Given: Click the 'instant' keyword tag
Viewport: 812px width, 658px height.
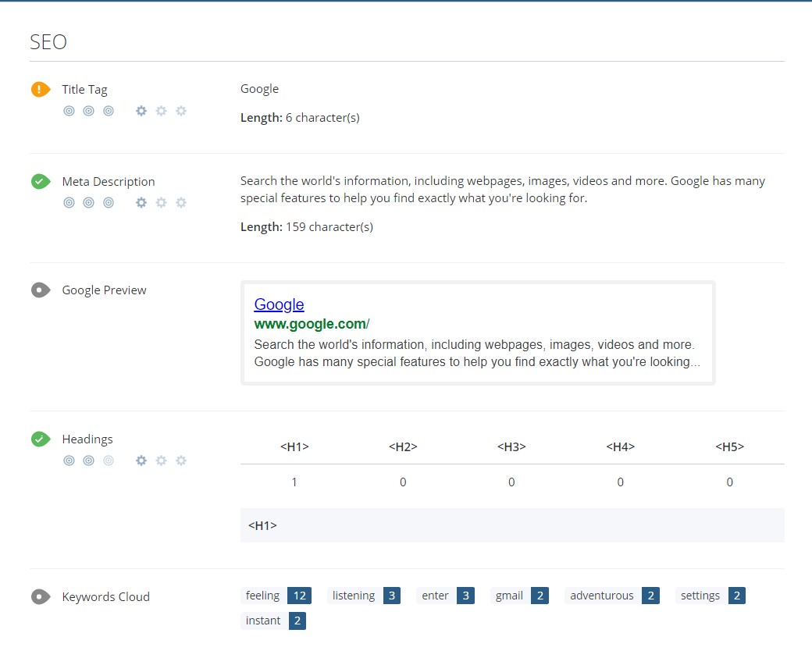Looking at the screenshot, I should pyautogui.click(x=263, y=621).
